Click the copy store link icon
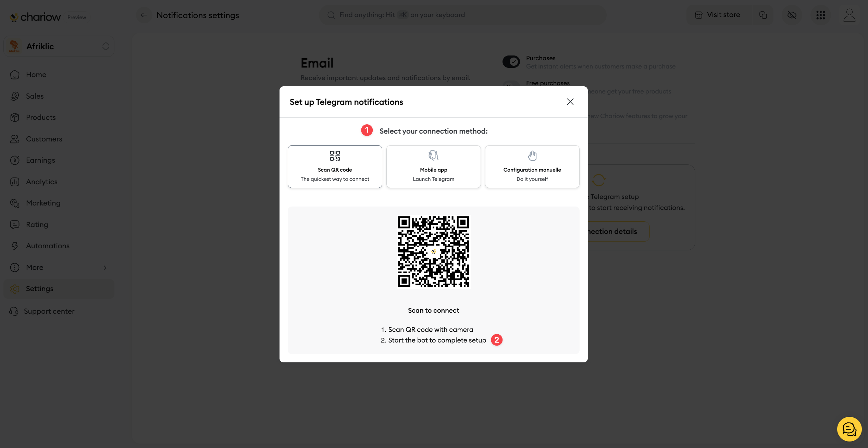Viewport: 868px width, 448px height. pos(763,15)
